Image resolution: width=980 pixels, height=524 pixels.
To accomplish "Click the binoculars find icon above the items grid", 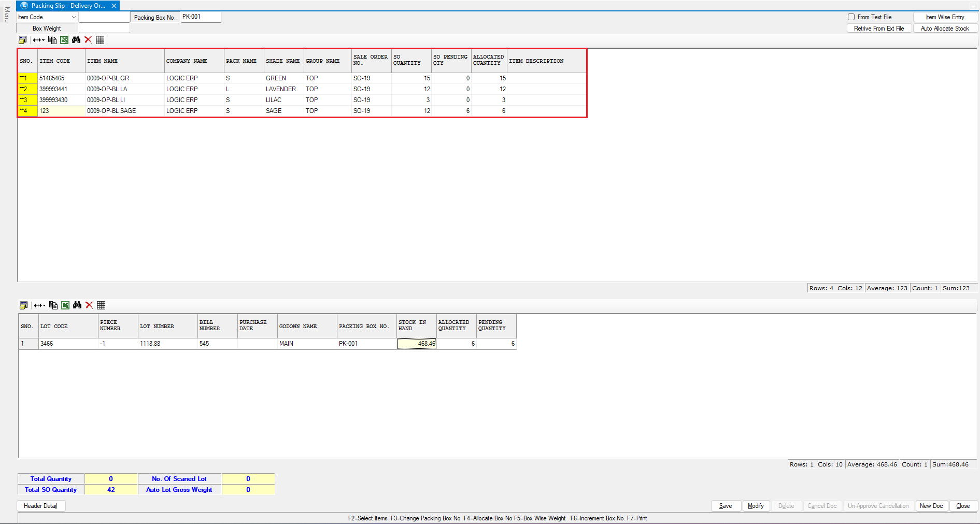I will coord(76,40).
